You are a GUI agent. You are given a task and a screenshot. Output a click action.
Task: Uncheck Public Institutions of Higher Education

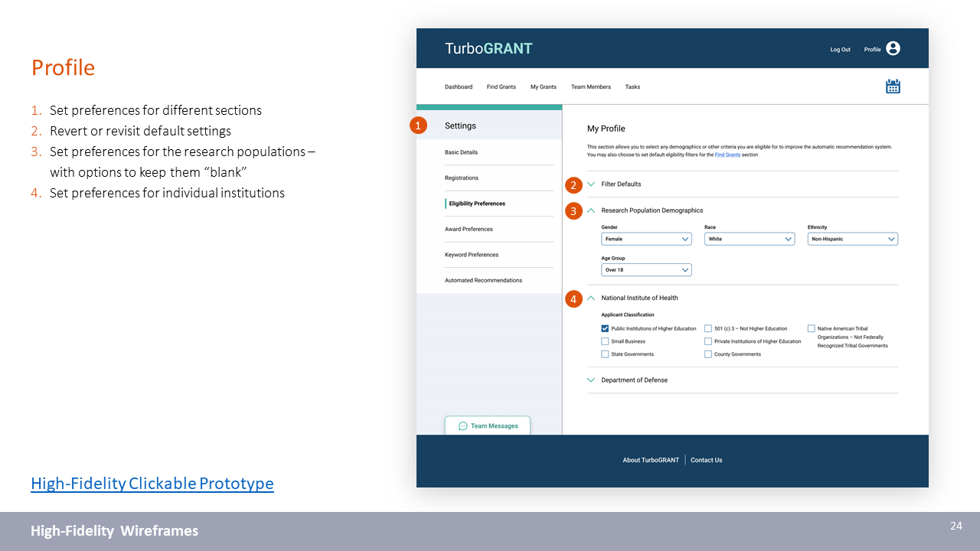[x=605, y=329]
